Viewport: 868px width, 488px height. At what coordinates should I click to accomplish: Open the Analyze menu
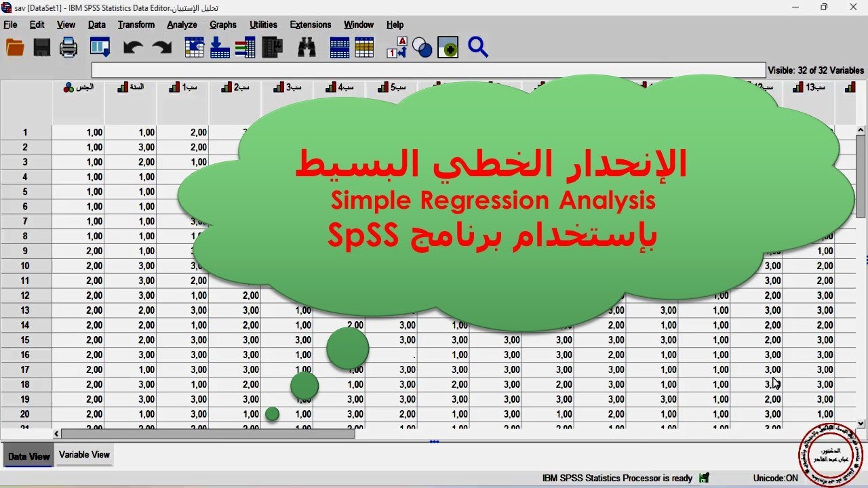182,24
